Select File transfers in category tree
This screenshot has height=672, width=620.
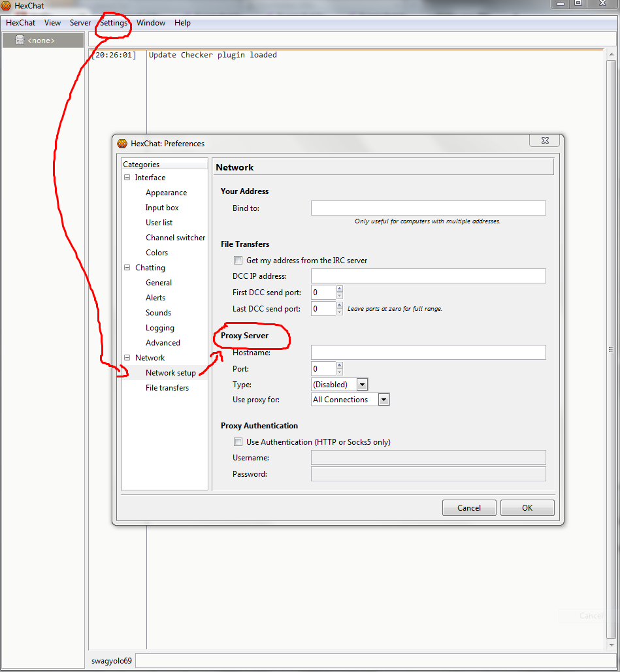click(x=167, y=388)
